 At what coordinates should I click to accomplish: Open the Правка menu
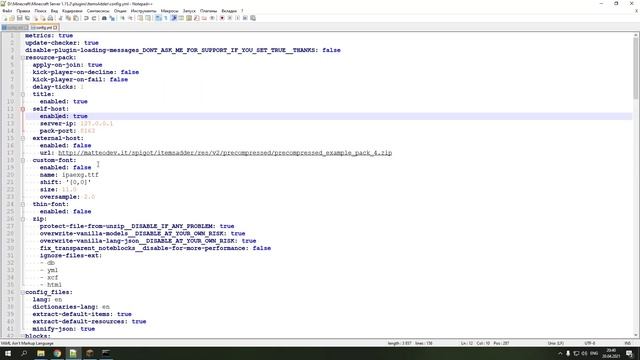tap(23, 11)
